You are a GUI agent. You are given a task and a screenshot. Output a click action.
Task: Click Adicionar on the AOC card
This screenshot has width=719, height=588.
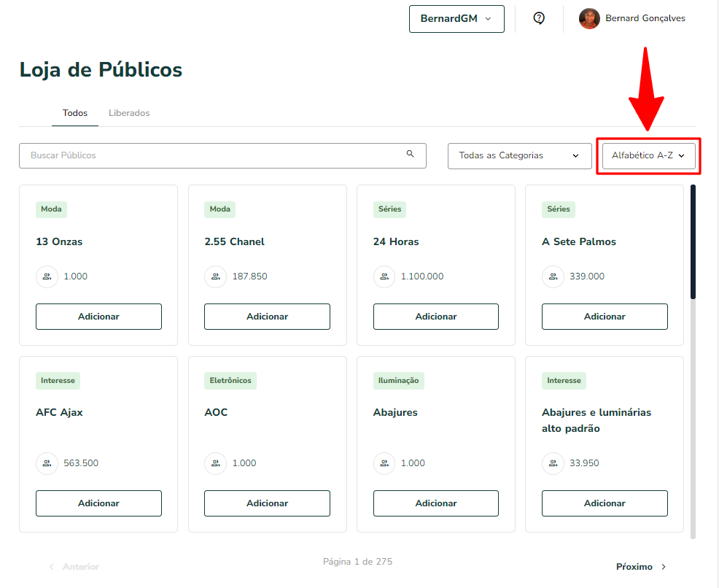coord(267,503)
